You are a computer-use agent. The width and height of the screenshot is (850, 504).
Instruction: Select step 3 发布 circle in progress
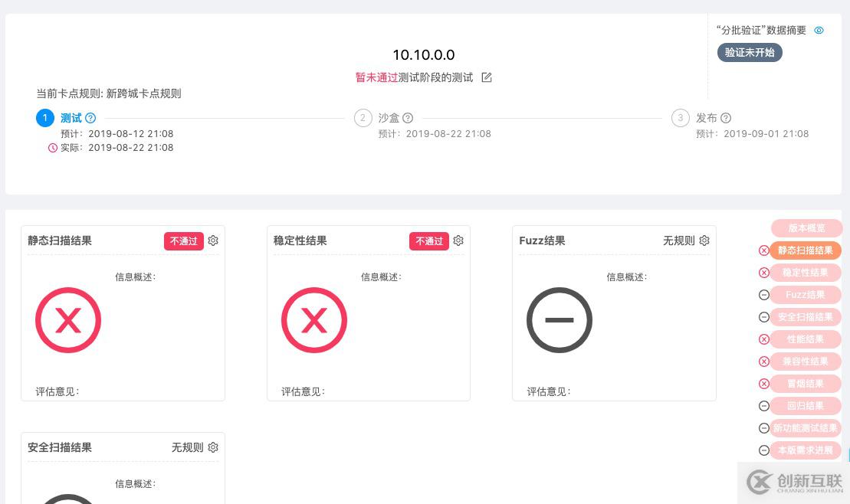click(680, 118)
